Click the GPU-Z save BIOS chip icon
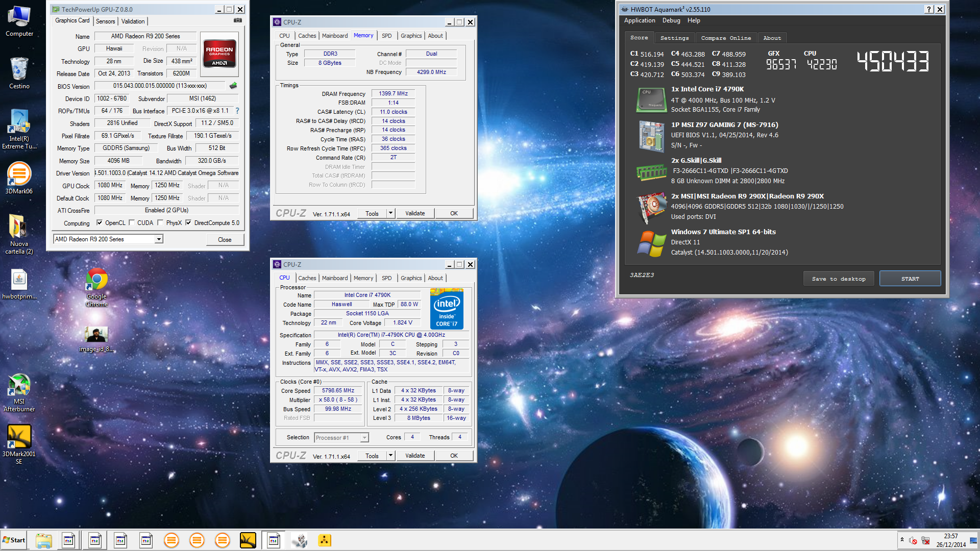980x551 pixels. 233,86
